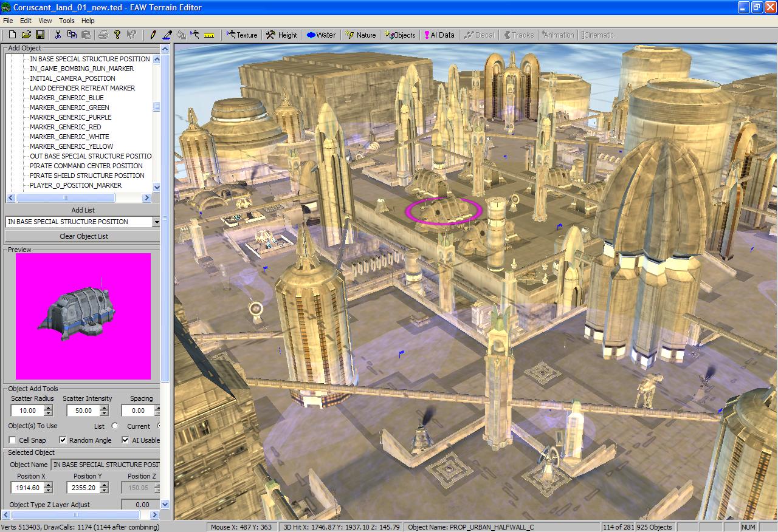Click the object preview thumbnail
The image size is (778, 532).
83,316
